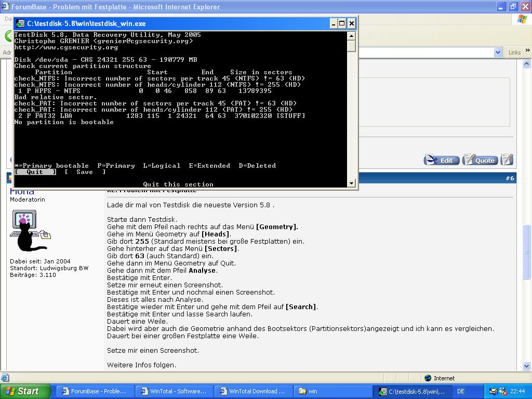Click the tray icon with red cross

[502, 391]
